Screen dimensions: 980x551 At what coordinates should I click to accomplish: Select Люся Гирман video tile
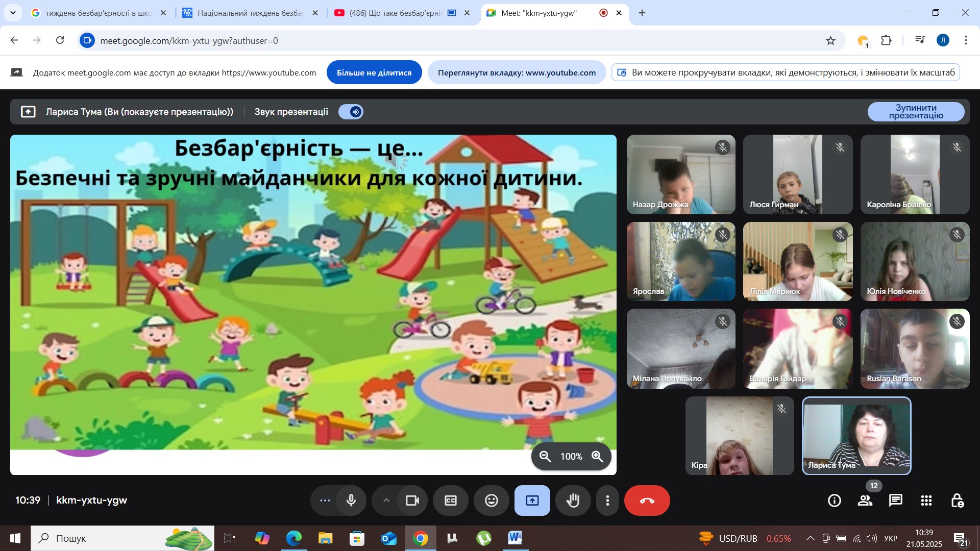[798, 174]
